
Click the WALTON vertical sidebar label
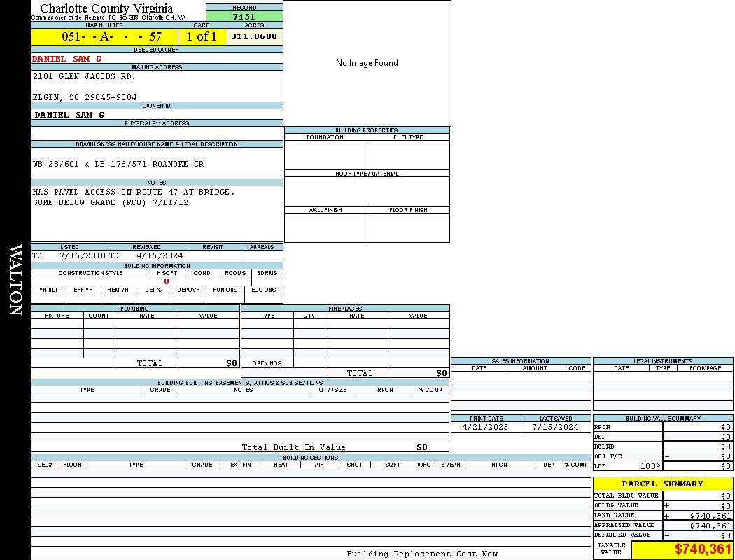pyautogui.click(x=16, y=280)
